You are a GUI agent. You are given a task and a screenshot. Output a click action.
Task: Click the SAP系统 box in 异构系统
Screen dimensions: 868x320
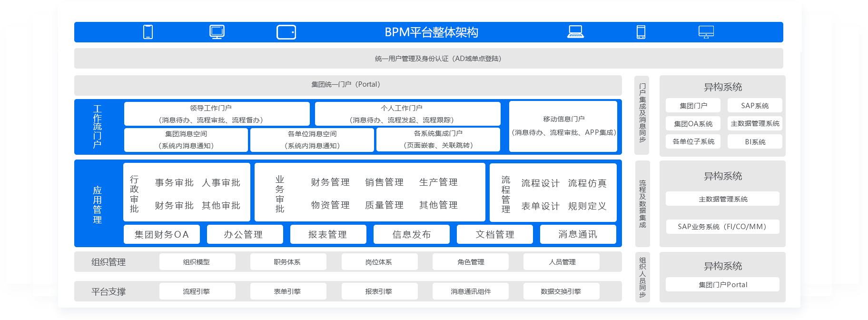[755, 106]
